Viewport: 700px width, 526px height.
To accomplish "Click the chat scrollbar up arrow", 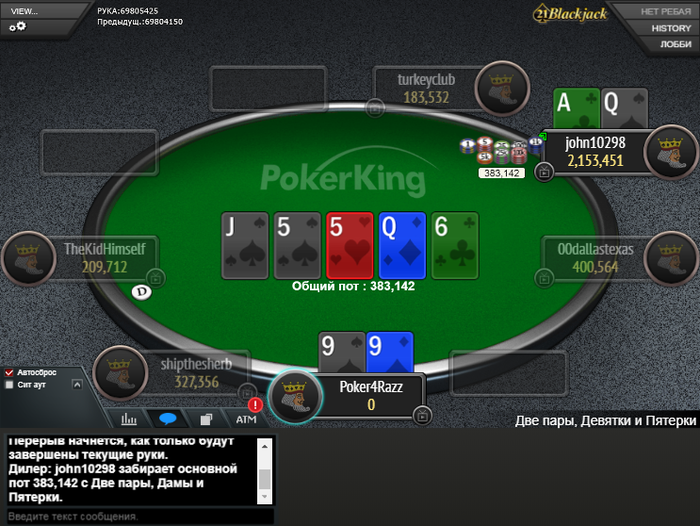I will [264, 446].
